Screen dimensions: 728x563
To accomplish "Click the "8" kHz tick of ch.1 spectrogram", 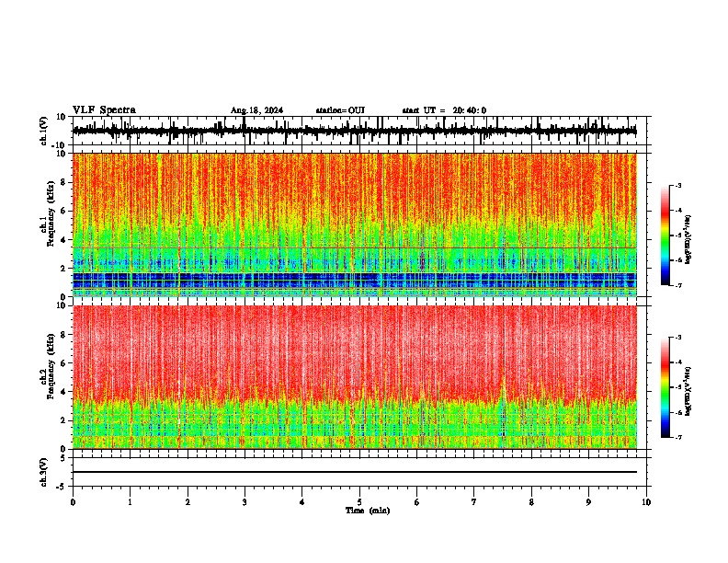I will click(64, 182).
